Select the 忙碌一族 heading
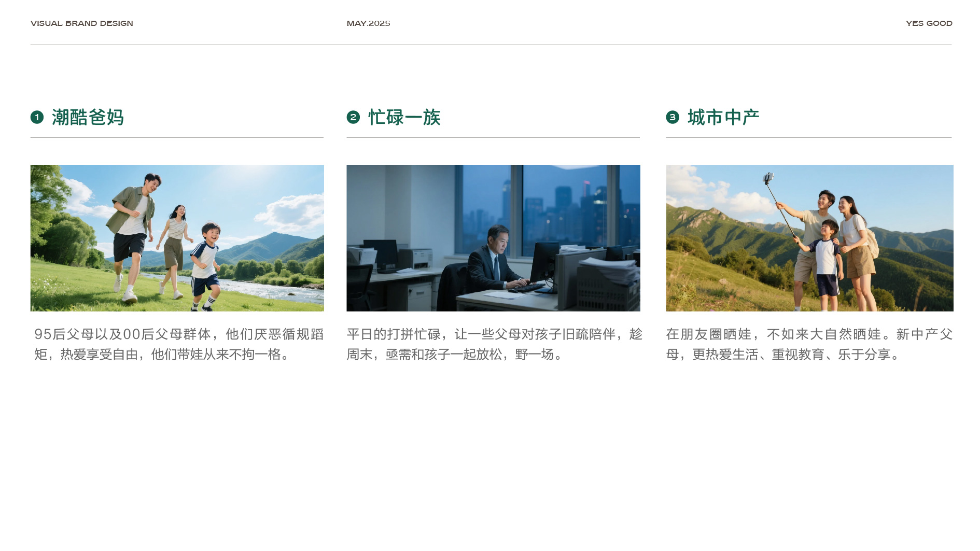 click(404, 117)
